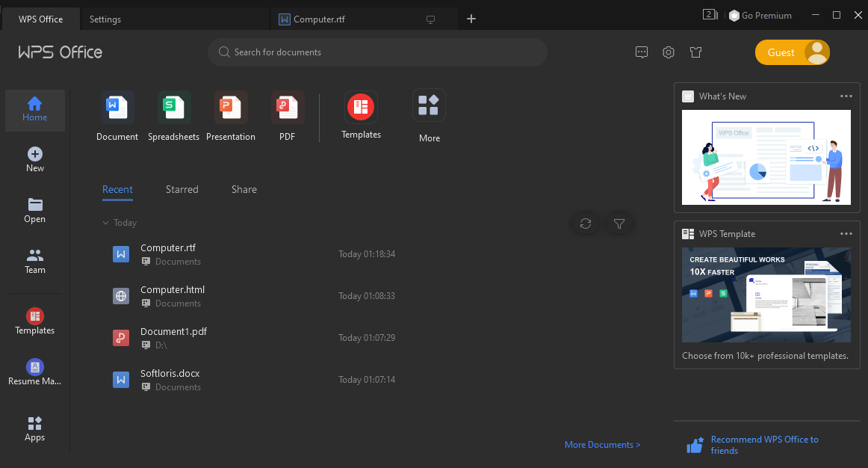Launch Resume Master from sidebar

pyautogui.click(x=35, y=372)
